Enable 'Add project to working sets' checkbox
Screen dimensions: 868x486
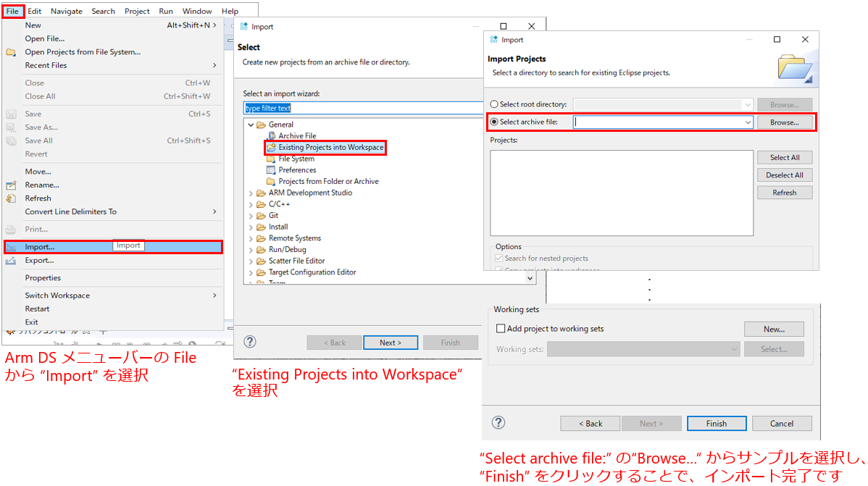click(x=500, y=329)
